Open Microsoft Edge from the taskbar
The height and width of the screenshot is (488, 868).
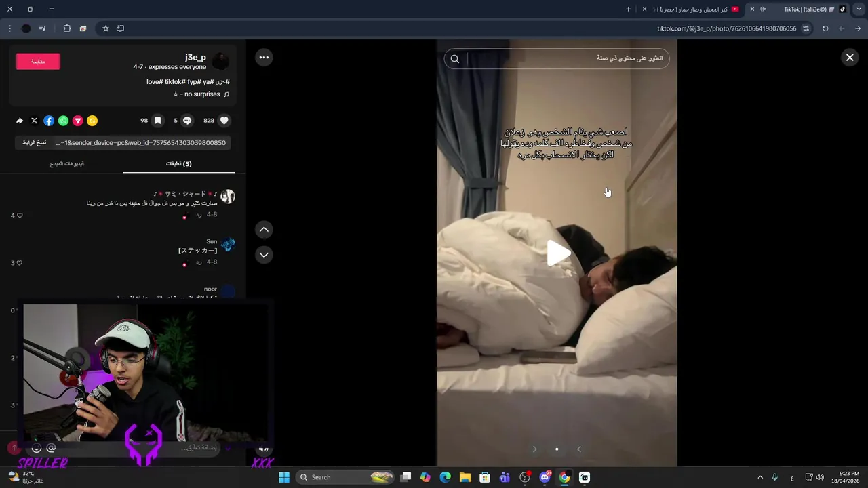pos(446,477)
